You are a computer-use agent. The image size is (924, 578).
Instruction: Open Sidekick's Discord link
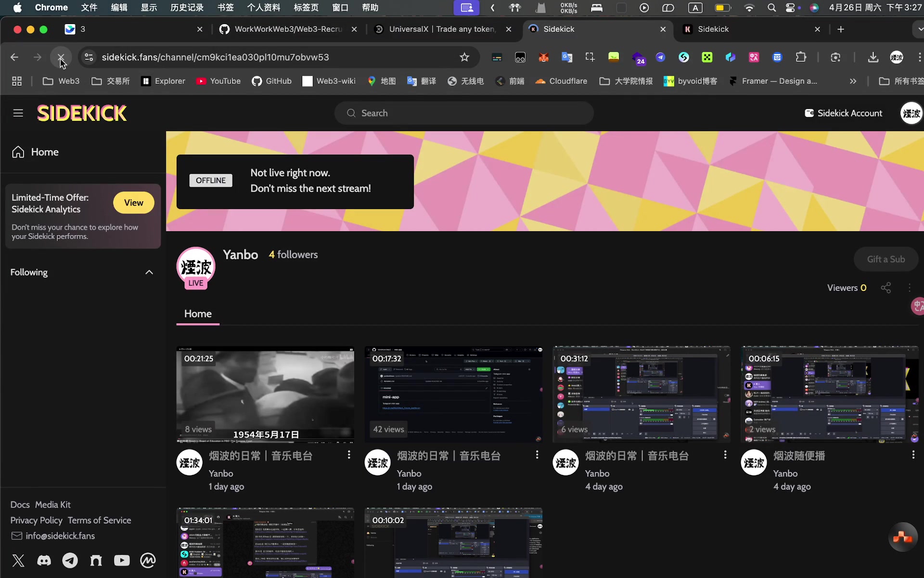[x=44, y=560]
